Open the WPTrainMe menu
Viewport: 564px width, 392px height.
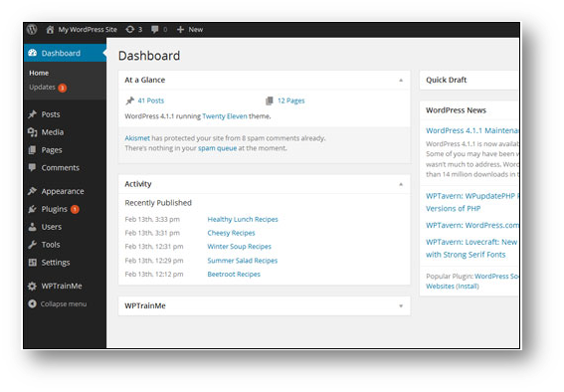point(62,286)
